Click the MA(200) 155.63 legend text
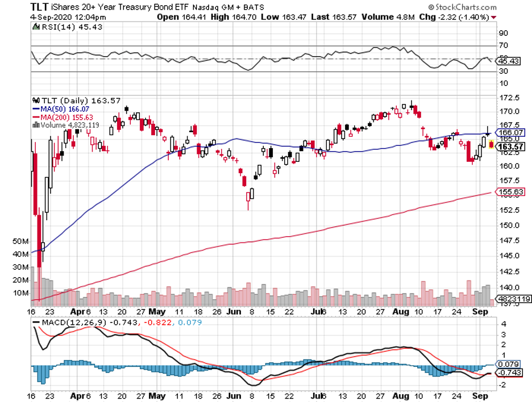The height and width of the screenshot is (402, 532). click(67, 118)
